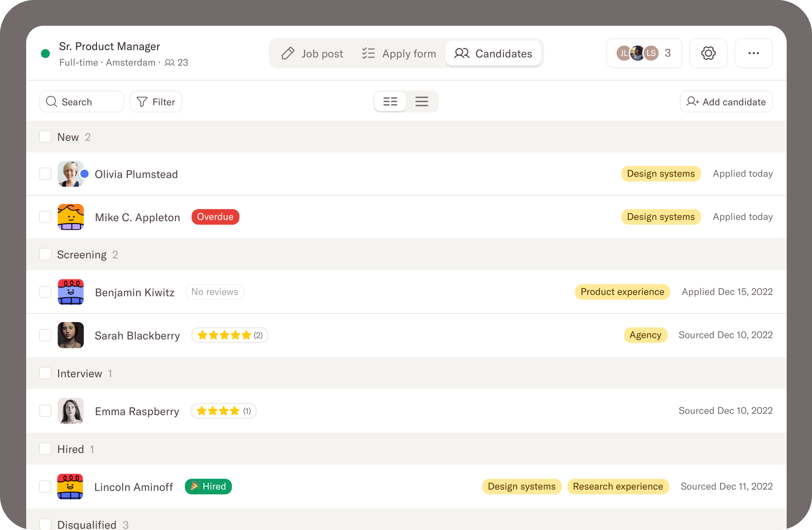Screen dimensions: 812x530
Task: Click Mike C. Appleton's avatar icon
Action: click(x=71, y=217)
